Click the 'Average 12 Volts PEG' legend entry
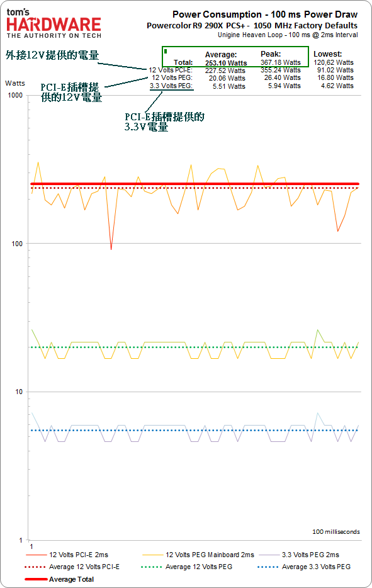372x588 pixels. point(187,567)
